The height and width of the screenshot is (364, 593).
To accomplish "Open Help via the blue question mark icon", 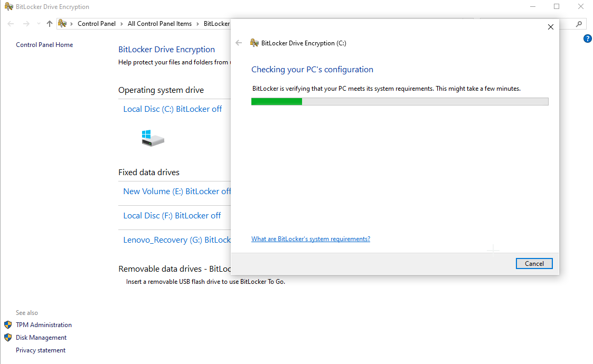I will [x=587, y=38].
